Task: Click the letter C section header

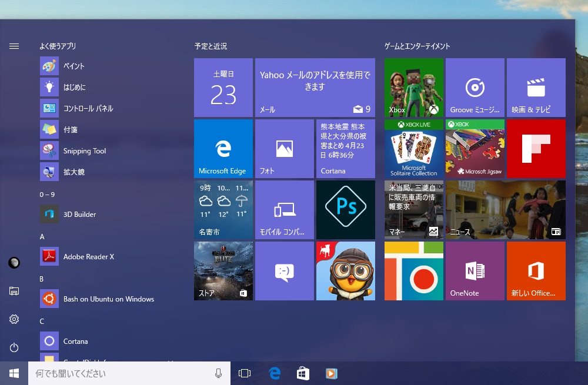Action: (x=42, y=322)
